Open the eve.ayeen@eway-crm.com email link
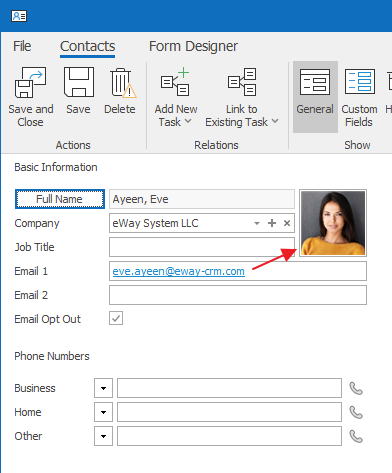392x473 pixels. 178,271
